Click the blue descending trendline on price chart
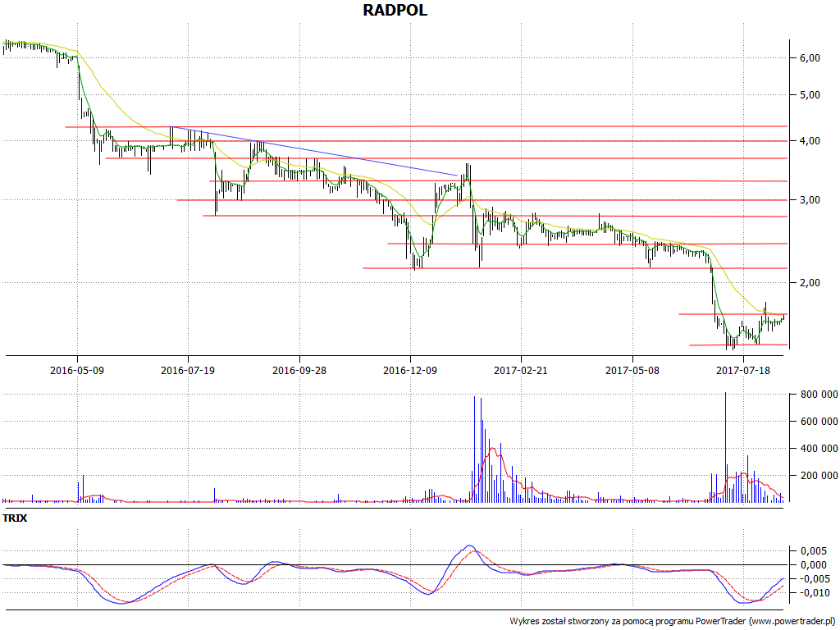The height and width of the screenshot is (630, 840). [x=314, y=151]
